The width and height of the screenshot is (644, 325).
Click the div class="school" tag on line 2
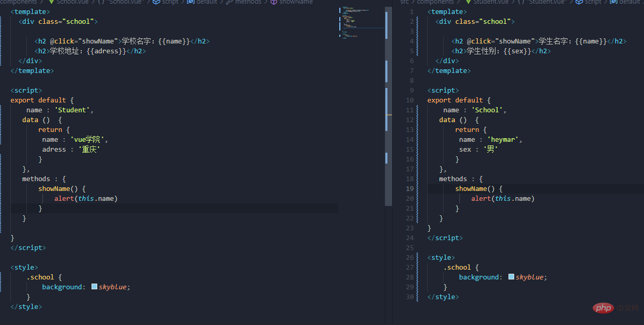(475, 21)
